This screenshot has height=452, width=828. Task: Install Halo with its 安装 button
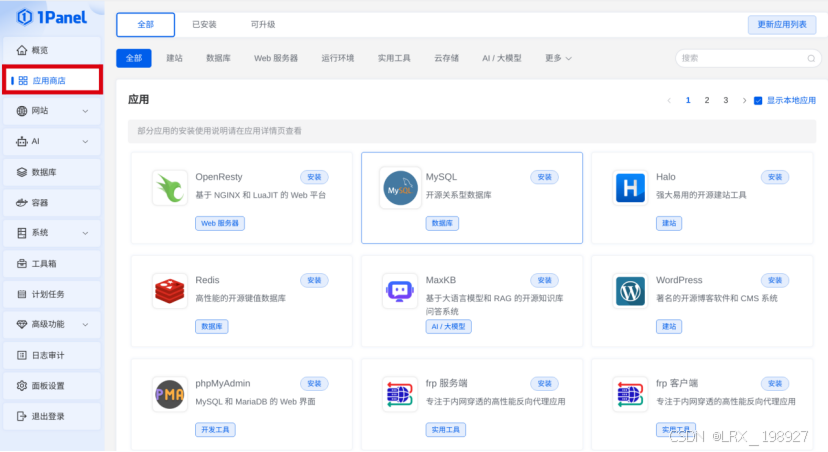pos(775,177)
